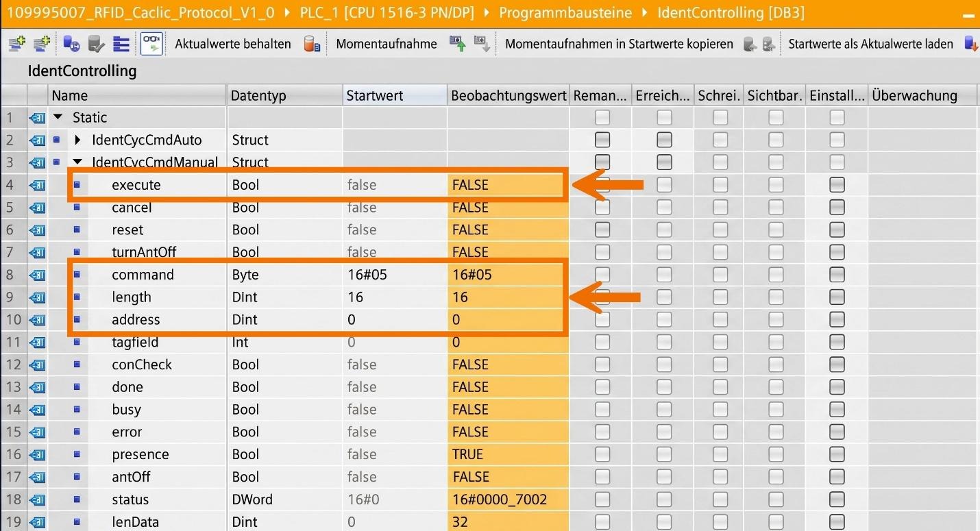Image resolution: width=980 pixels, height=531 pixels.
Task: Click the toolbar icon with the checkmark
Action: [97, 44]
